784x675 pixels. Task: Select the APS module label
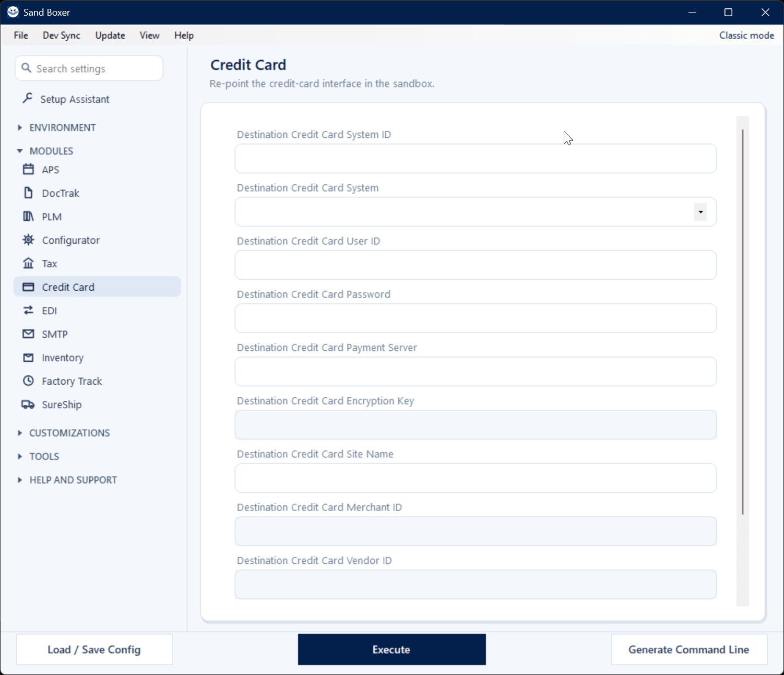click(x=51, y=170)
